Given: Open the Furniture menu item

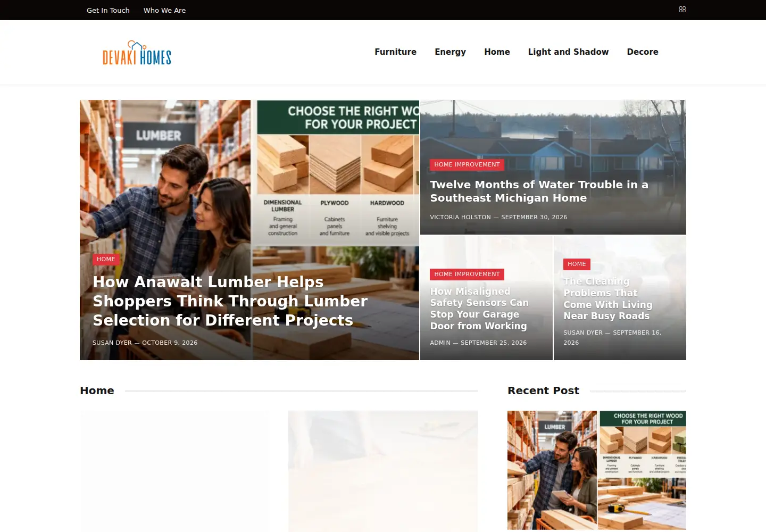Looking at the screenshot, I should 395,52.
